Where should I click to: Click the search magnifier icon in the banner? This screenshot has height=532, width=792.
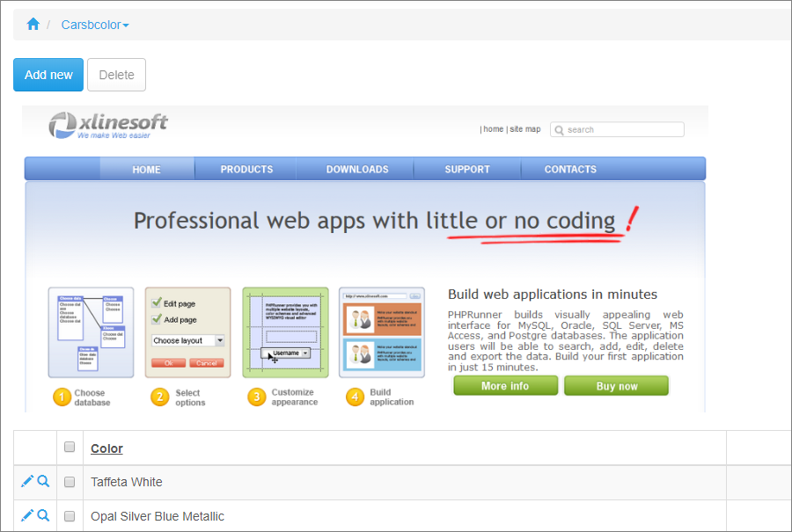[x=559, y=129]
